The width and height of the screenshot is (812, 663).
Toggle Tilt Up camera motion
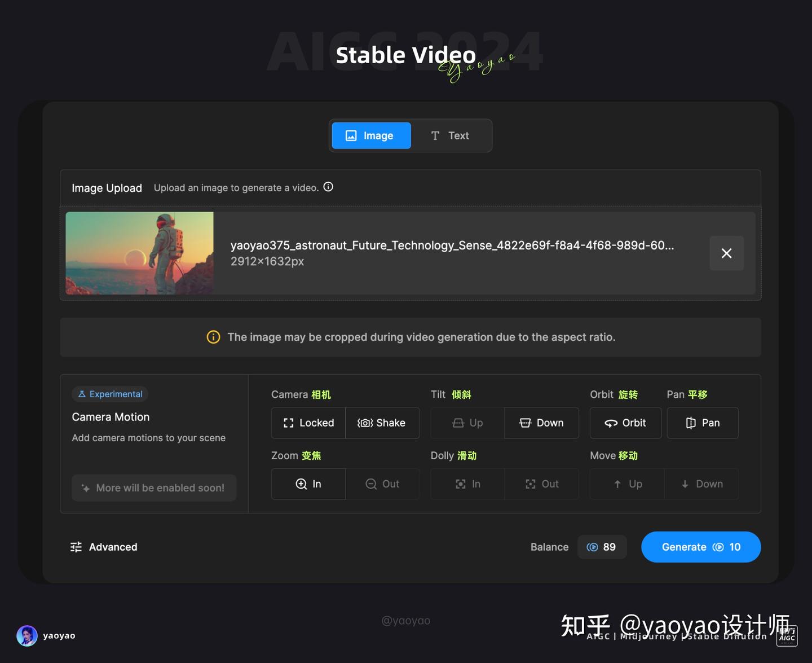(x=467, y=423)
